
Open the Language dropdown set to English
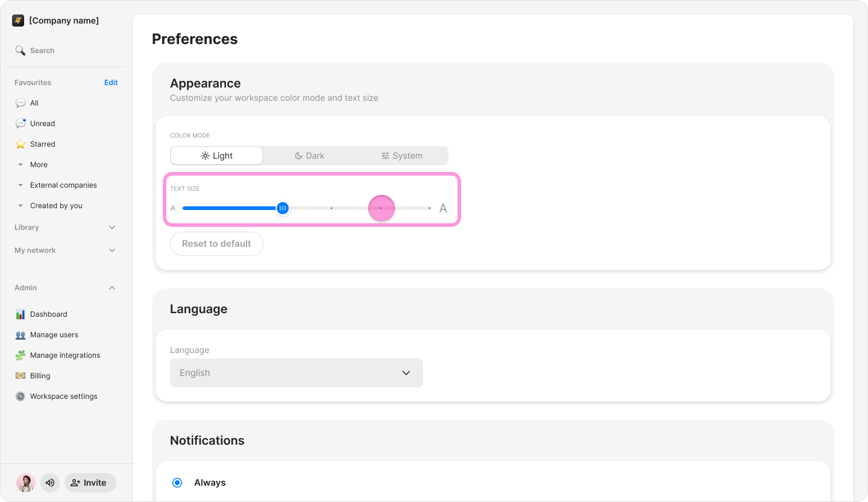click(x=297, y=373)
